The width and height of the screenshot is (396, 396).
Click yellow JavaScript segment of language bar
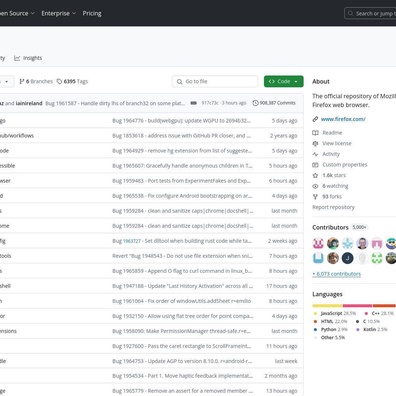point(327,306)
